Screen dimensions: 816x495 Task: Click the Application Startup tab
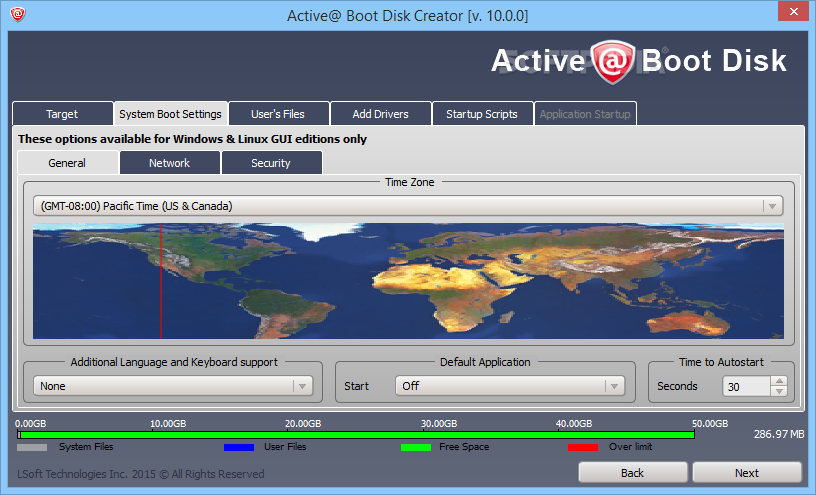click(585, 113)
